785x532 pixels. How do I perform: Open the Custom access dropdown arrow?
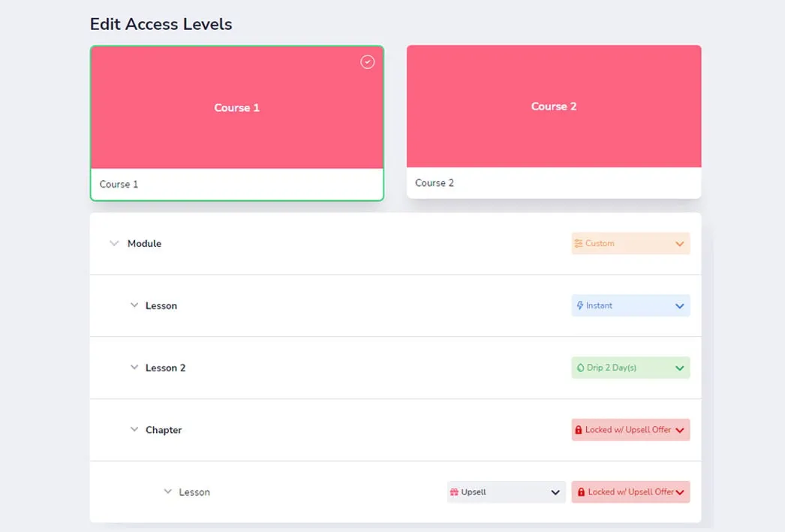pyautogui.click(x=679, y=244)
